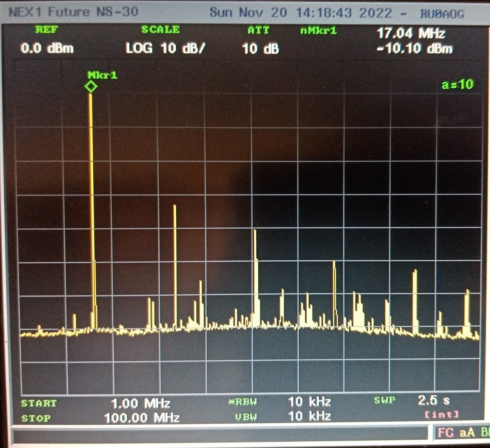Click the VBW 10 kHz value
490x448 pixels.
point(310,416)
